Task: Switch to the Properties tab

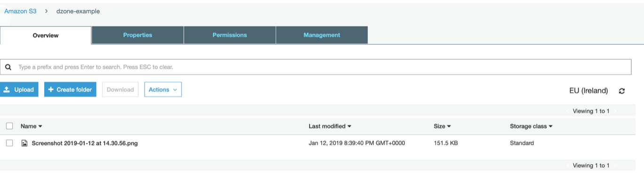Action: tap(137, 35)
